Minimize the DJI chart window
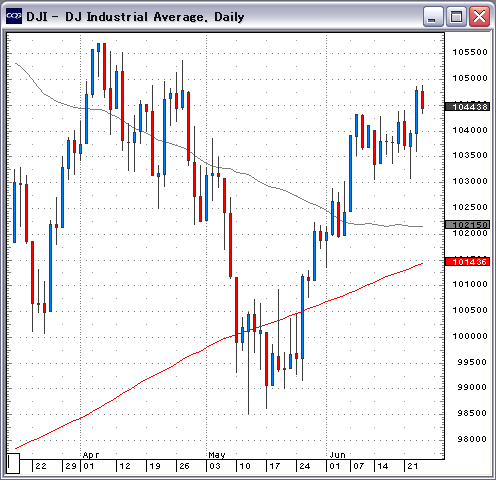The height and width of the screenshot is (480, 496). [x=433, y=16]
